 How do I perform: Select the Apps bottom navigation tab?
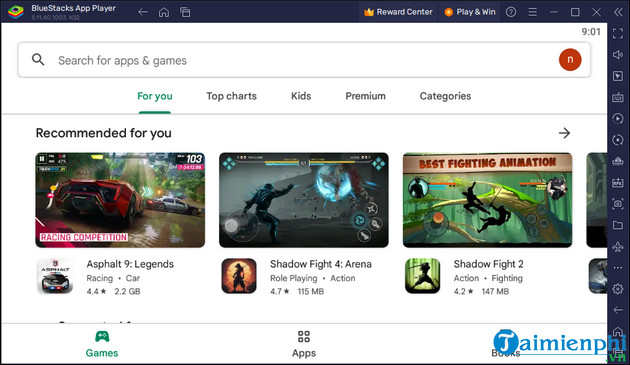[x=304, y=344]
